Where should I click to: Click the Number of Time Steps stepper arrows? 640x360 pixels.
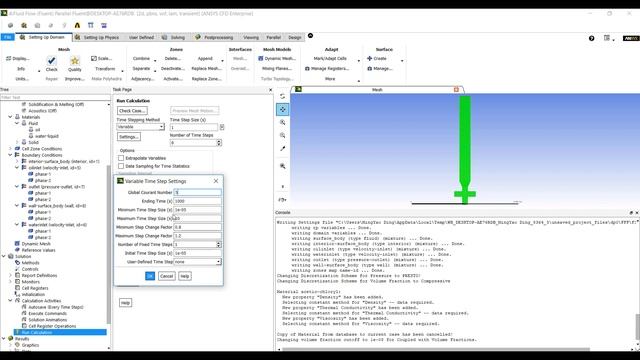(x=219, y=143)
